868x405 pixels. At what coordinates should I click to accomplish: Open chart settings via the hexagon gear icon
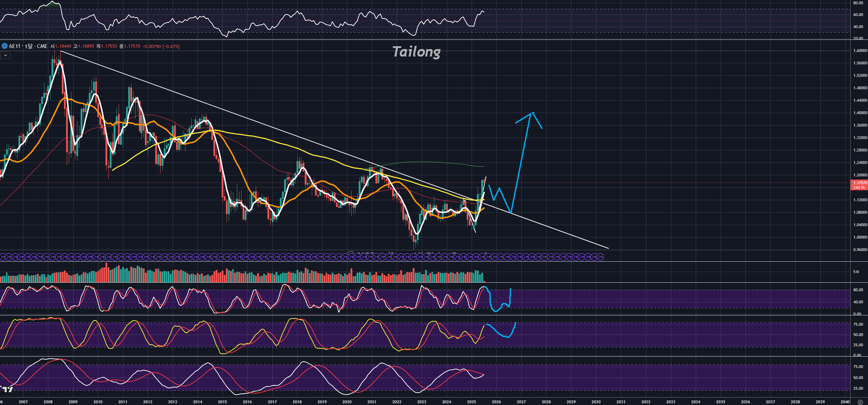860,402
